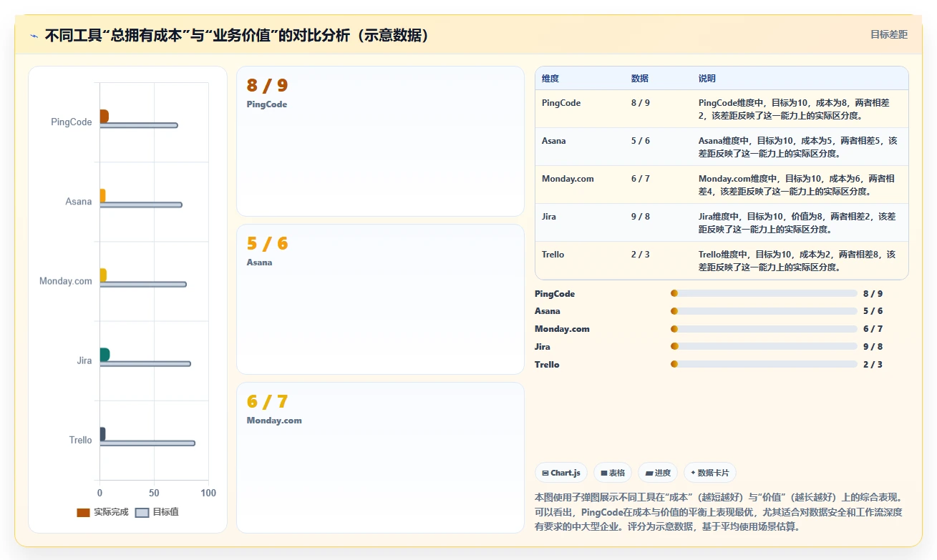The height and width of the screenshot is (560, 937).
Task: Click the Chart.js tag chip
Action: tap(561, 473)
